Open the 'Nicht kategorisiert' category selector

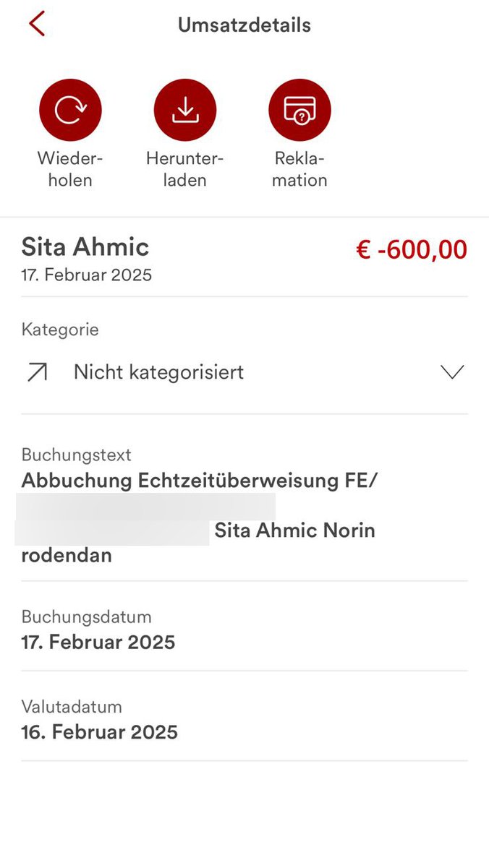pos(158,372)
